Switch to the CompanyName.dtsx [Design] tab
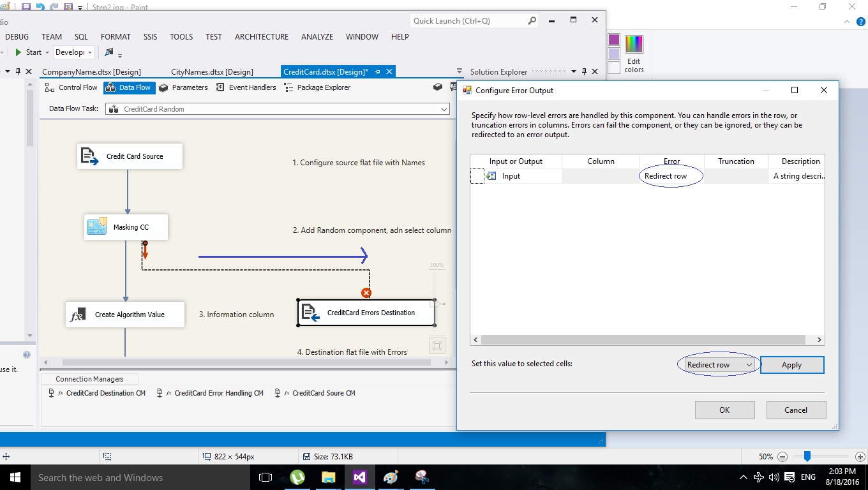The width and height of the screenshot is (868, 490). [91, 72]
